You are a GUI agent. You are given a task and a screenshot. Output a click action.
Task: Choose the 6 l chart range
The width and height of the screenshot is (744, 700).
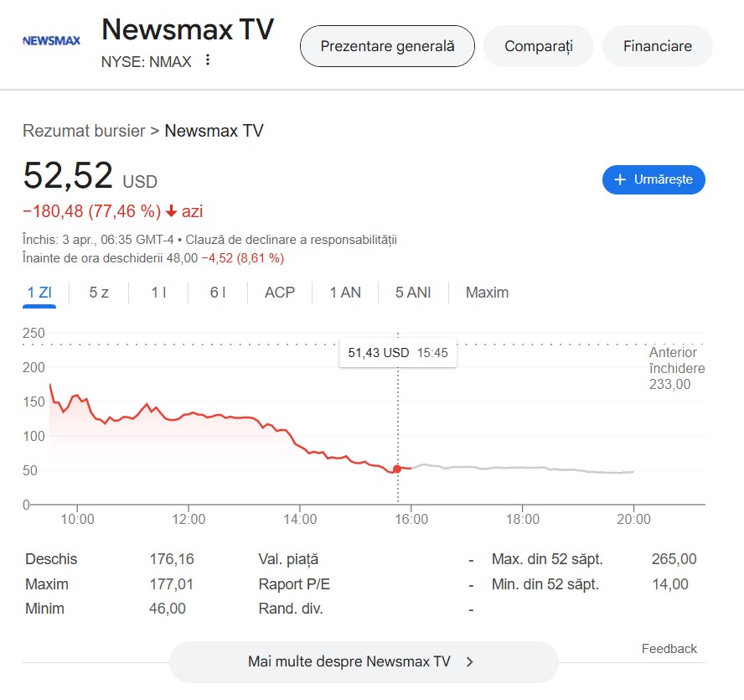[x=218, y=293]
